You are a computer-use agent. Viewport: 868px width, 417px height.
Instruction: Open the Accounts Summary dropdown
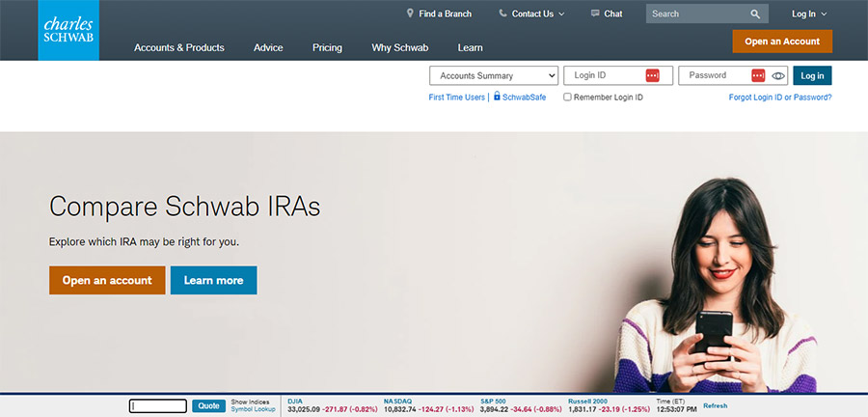point(494,75)
